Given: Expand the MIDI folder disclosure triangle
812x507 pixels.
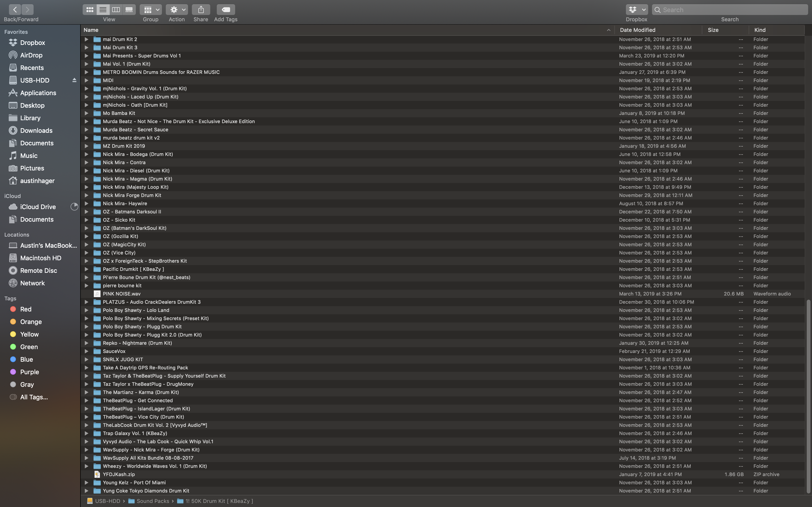Looking at the screenshot, I should tap(86, 80).
